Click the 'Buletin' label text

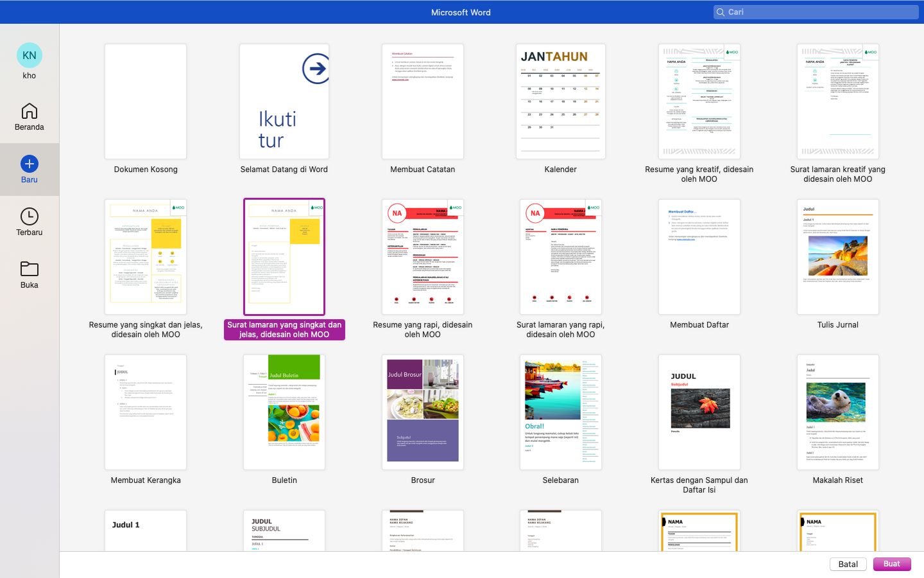coord(284,480)
